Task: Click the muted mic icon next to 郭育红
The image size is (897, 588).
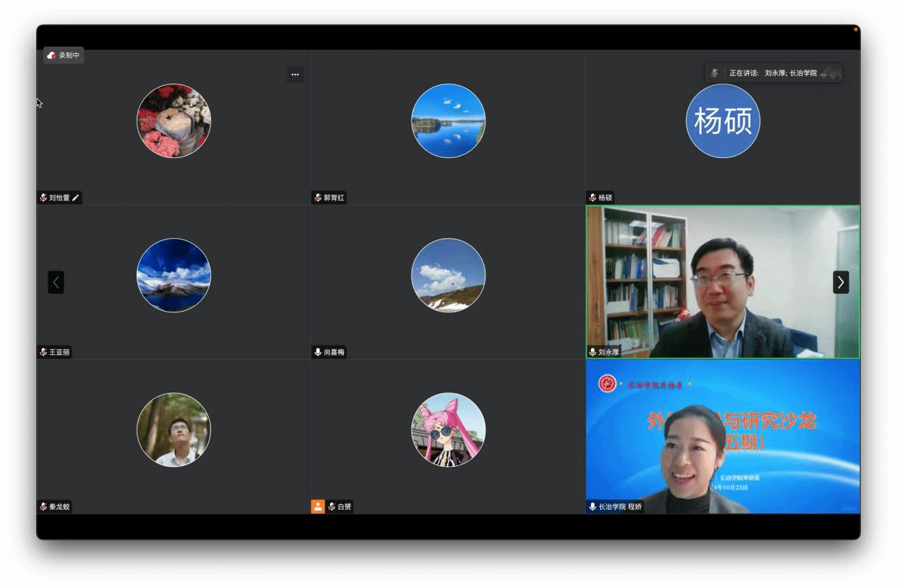Action: [x=318, y=198]
